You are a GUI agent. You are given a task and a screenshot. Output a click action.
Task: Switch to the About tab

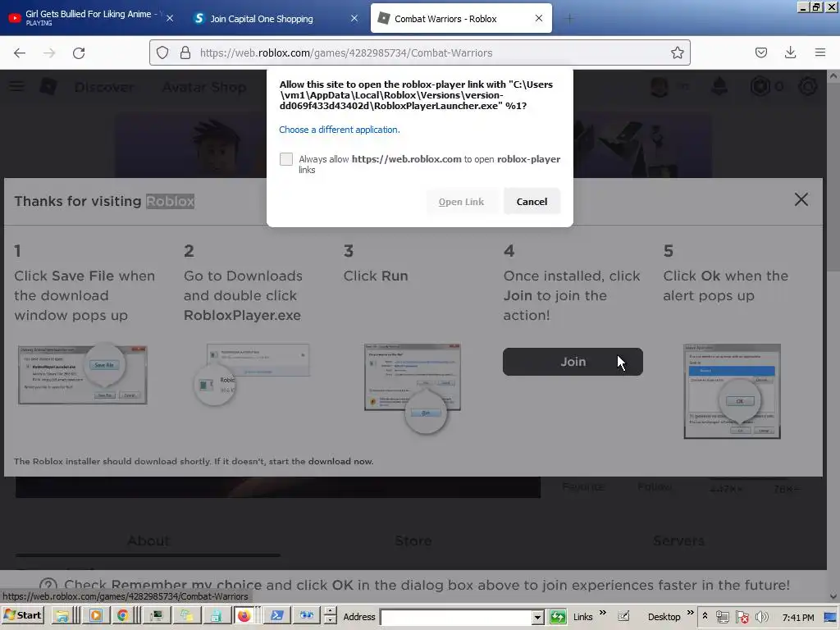pos(148,541)
